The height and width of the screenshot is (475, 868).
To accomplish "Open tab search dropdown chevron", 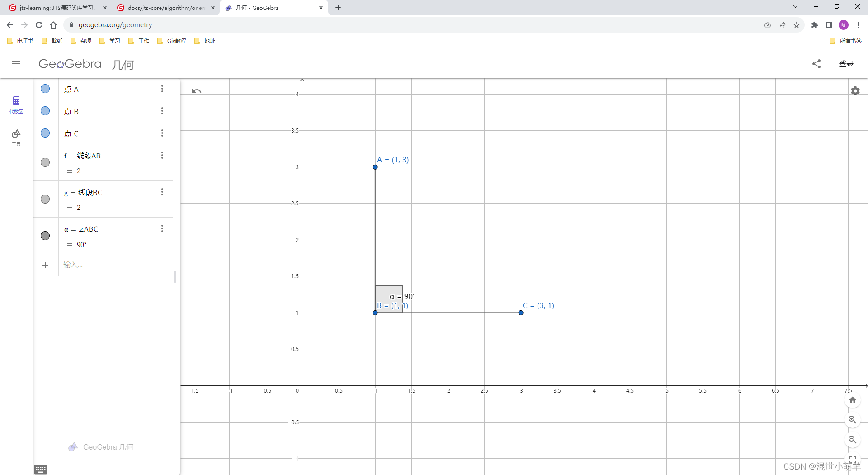I will point(795,6).
